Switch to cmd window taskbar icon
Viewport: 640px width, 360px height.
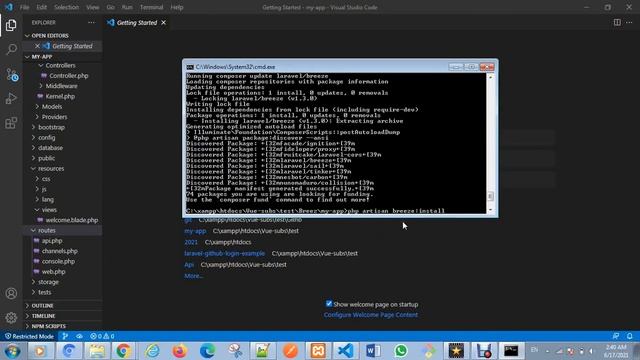pos(511,351)
